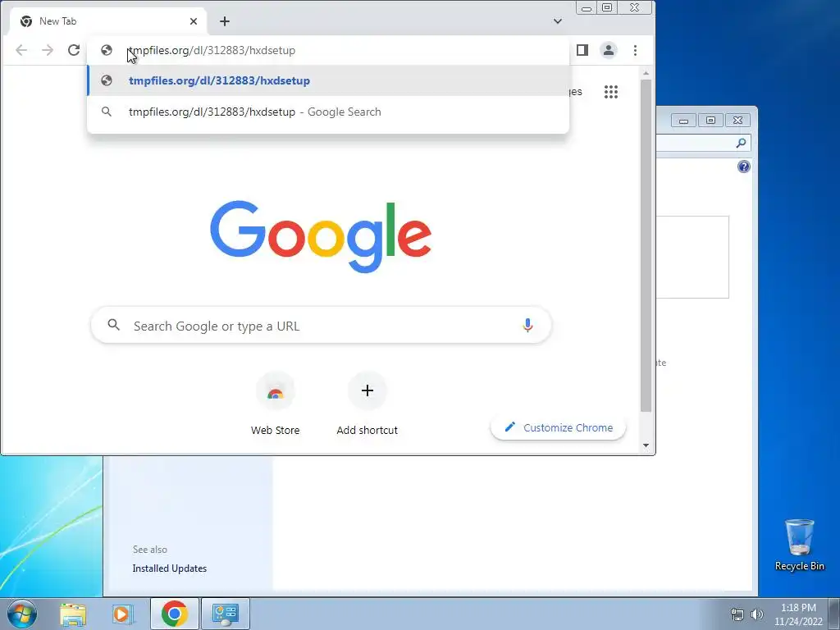
Task: Click the Show desktop strip at the taskbar end
Action: (834, 614)
